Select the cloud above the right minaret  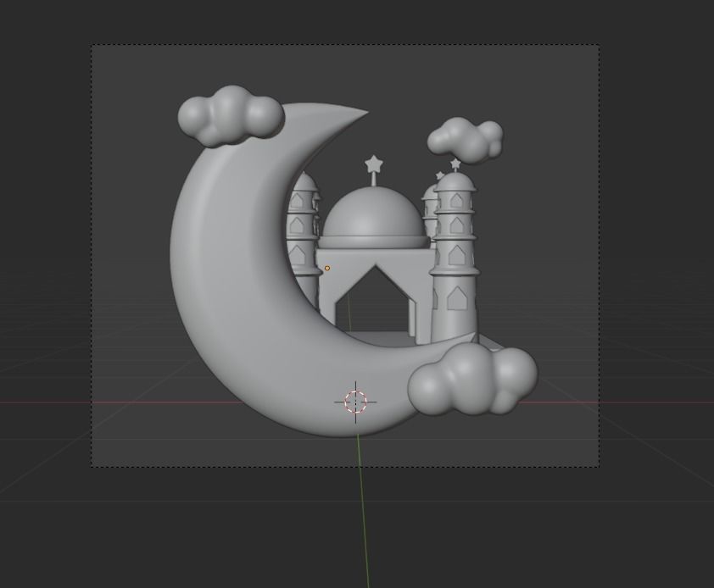pos(466,140)
